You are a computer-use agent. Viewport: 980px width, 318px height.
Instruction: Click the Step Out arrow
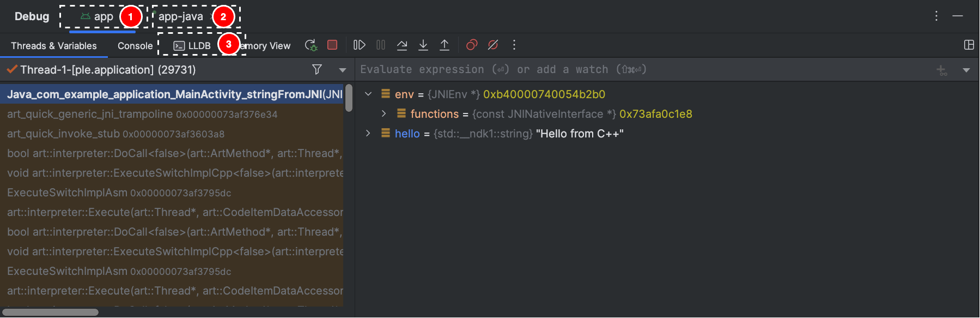445,45
